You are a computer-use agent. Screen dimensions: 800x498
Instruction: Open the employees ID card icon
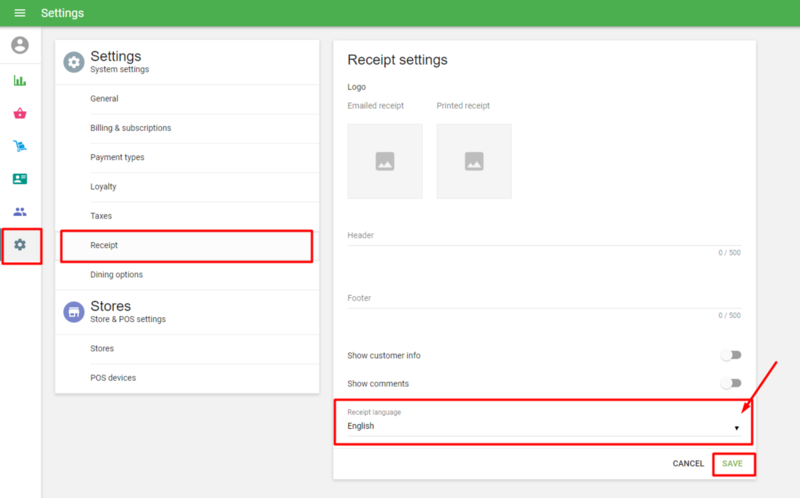click(x=20, y=179)
